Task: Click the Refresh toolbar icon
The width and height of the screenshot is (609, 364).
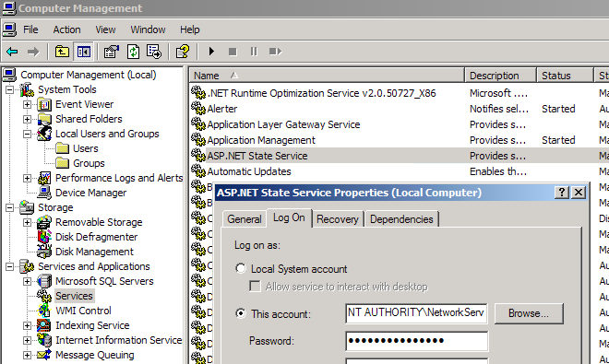Action: coord(133,52)
